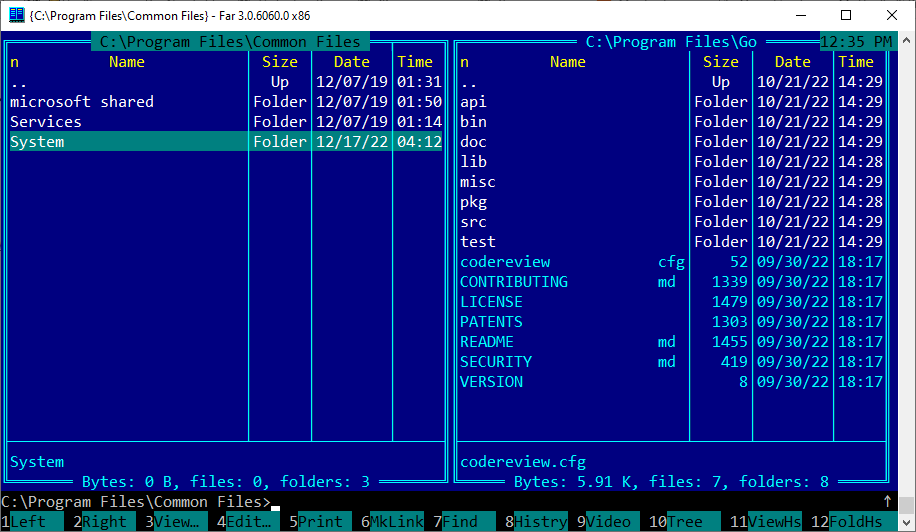Screen dimensions: 916x532
Task: Select the LICENSE file
Action: point(671,301)
